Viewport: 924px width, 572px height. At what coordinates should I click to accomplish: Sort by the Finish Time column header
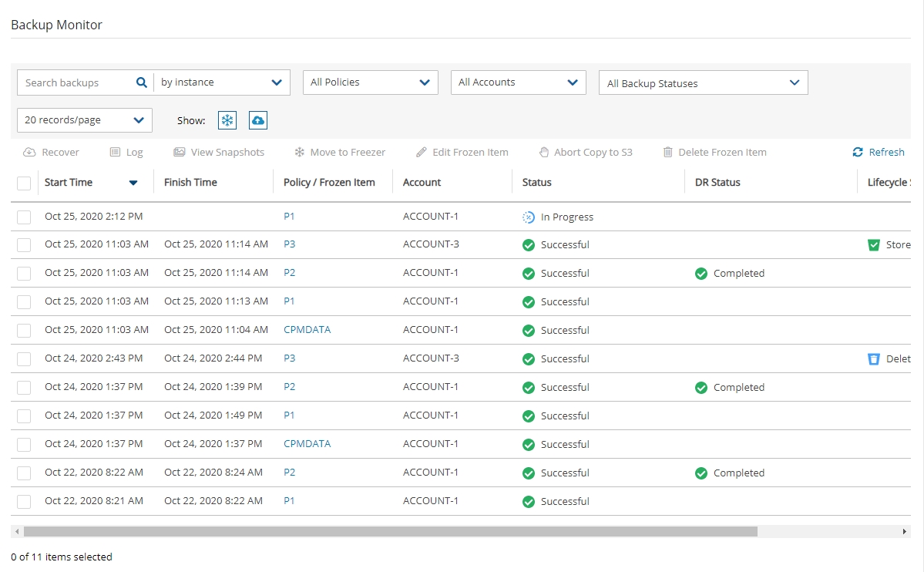click(x=190, y=183)
